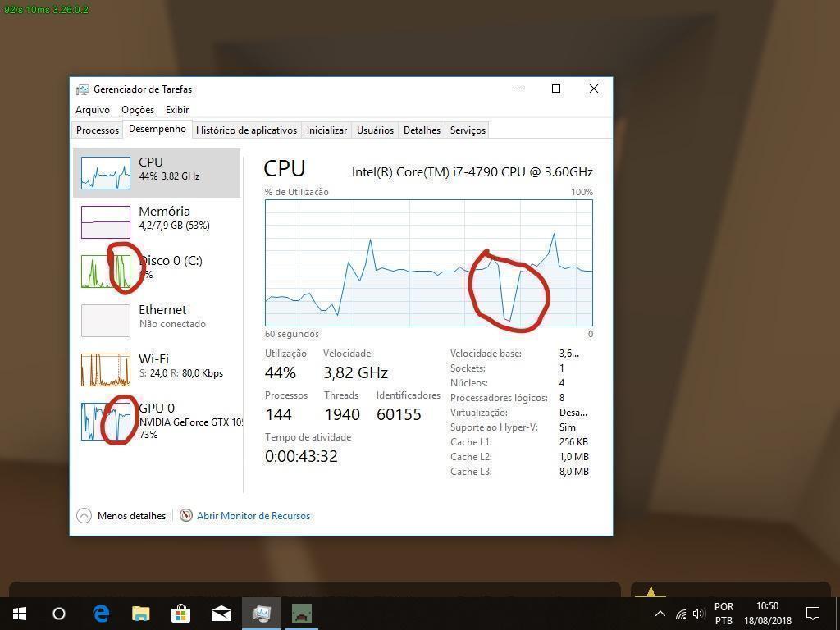Click the 0:00:43:32 uptime value
The width and height of the screenshot is (840, 630).
coord(301,456)
